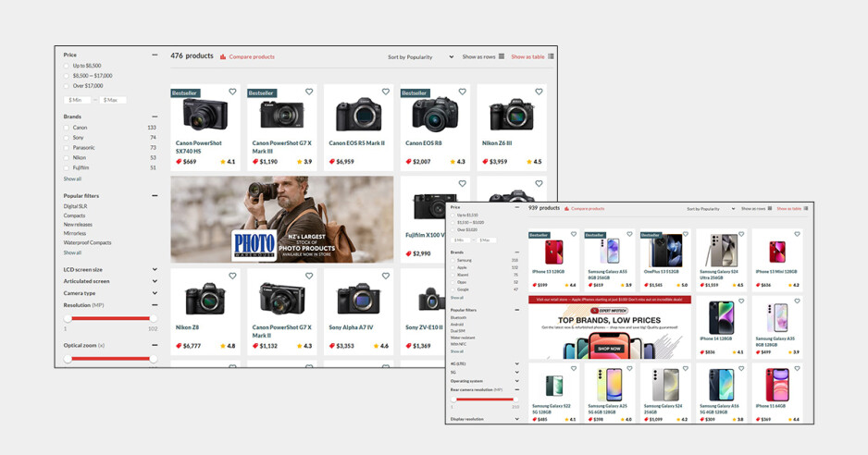Click the camera Resolution slider left handle
868x455 pixels.
pyautogui.click(x=68, y=318)
